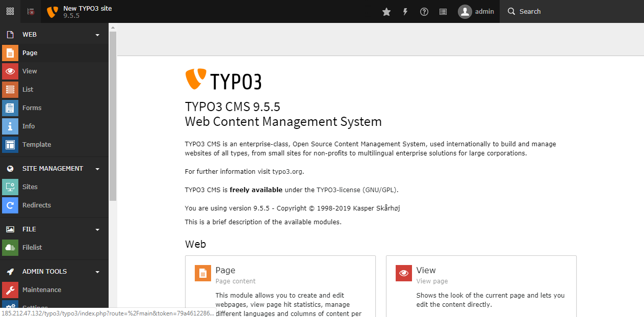Screen dimensions: 644x317
Task: Open the Redirects module
Action: point(54,205)
